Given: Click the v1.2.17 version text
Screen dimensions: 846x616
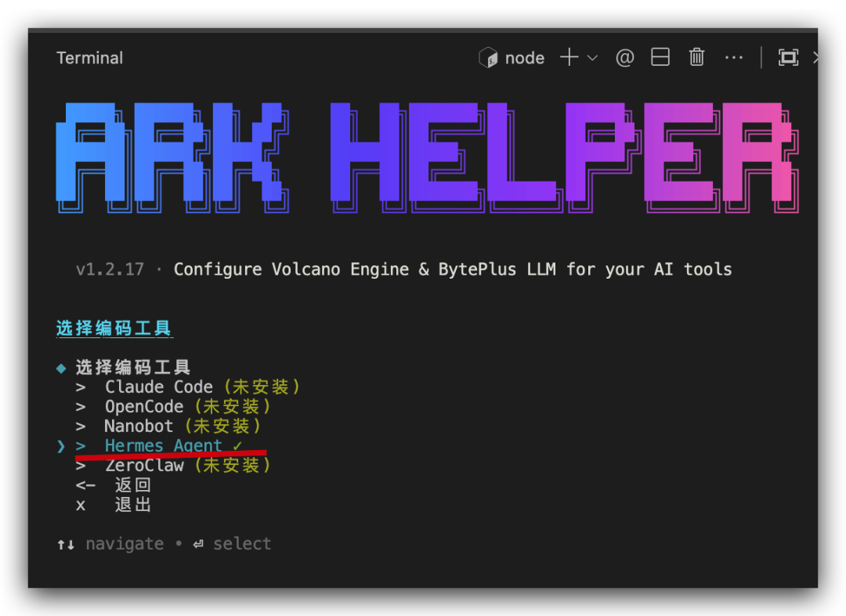Looking at the screenshot, I should [110, 269].
